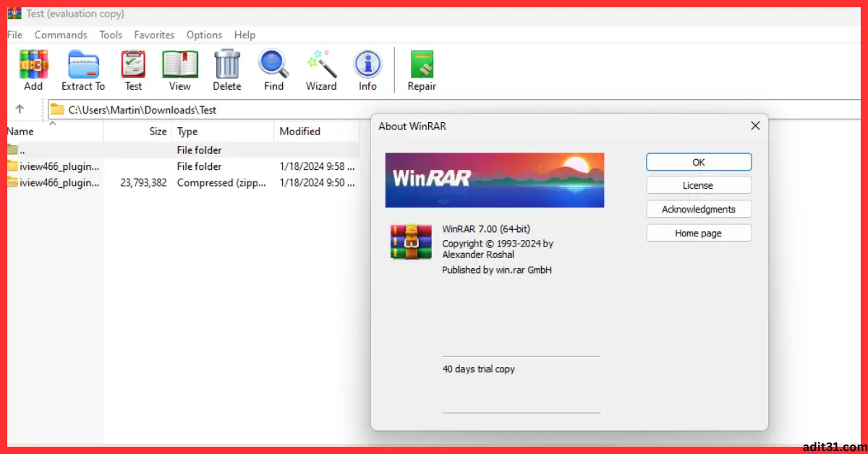Click the '40 days trial copy' text
The height and width of the screenshot is (454, 868).
(x=478, y=369)
